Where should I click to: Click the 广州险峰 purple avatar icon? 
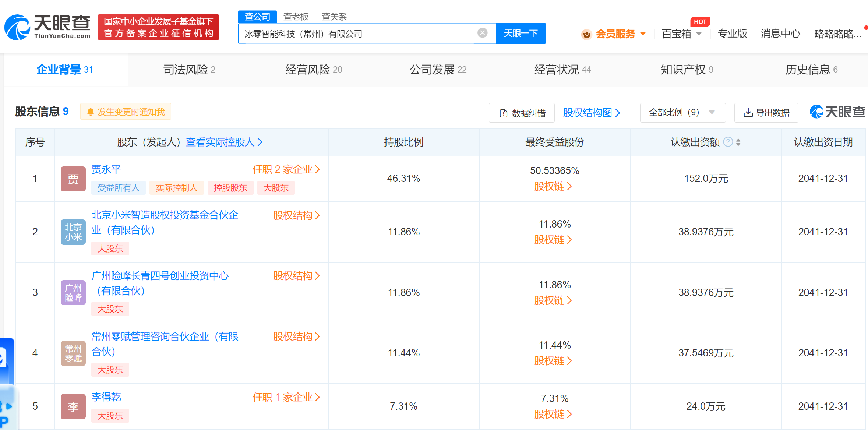coord(73,293)
